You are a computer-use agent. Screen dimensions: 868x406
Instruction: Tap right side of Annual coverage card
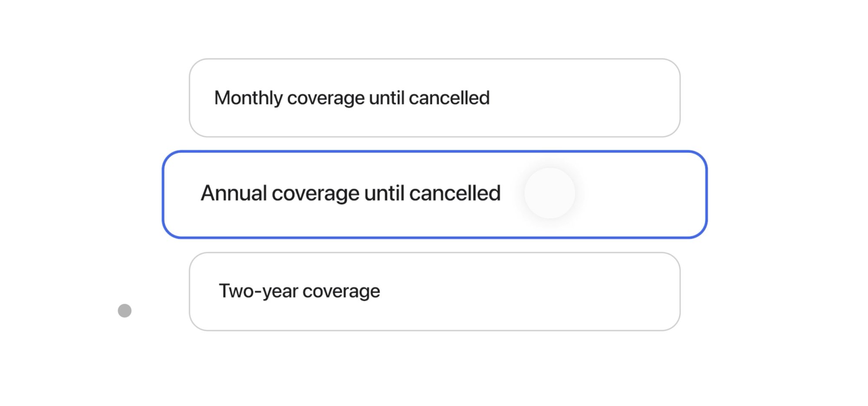pos(642,194)
